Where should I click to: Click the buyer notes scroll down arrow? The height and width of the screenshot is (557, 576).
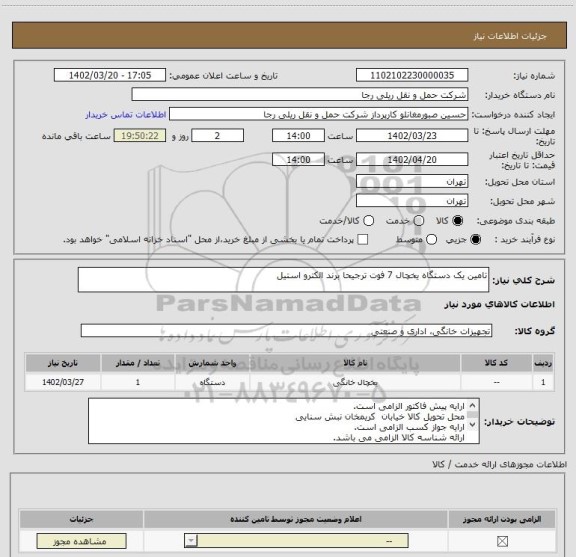click(x=472, y=424)
